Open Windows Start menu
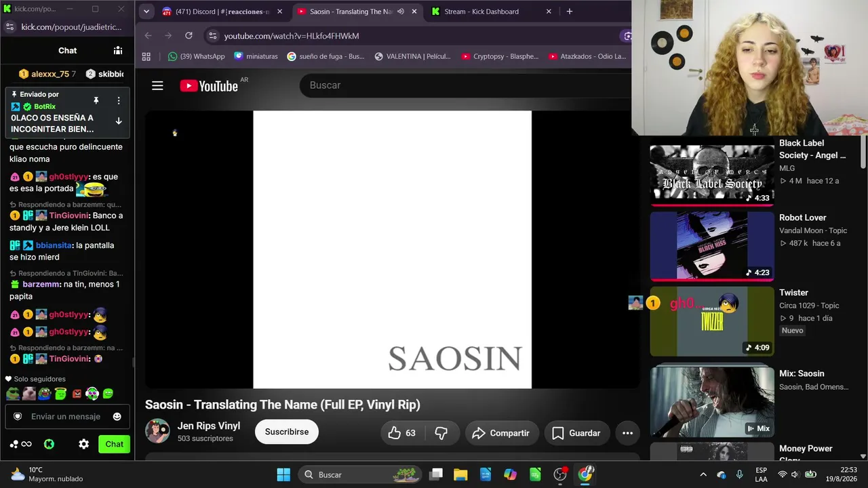Screen dimensions: 868x488 click(283, 474)
